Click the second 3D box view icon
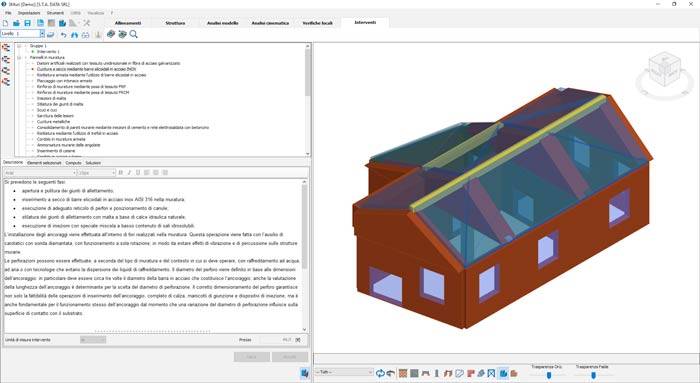The image size is (700, 383). (x=122, y=34)
